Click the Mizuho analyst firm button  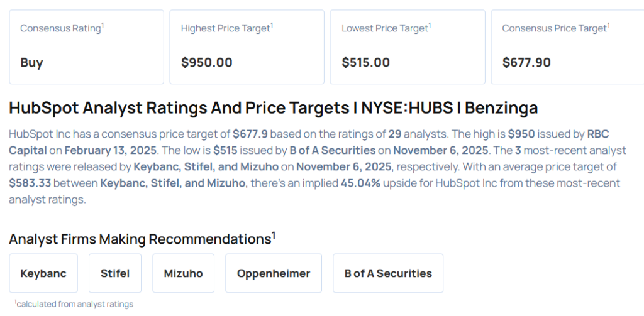(x=183, y=273)
